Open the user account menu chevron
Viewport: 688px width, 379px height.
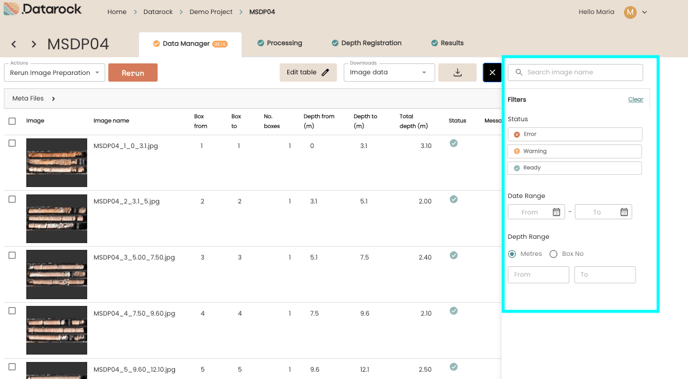[645, 12]
